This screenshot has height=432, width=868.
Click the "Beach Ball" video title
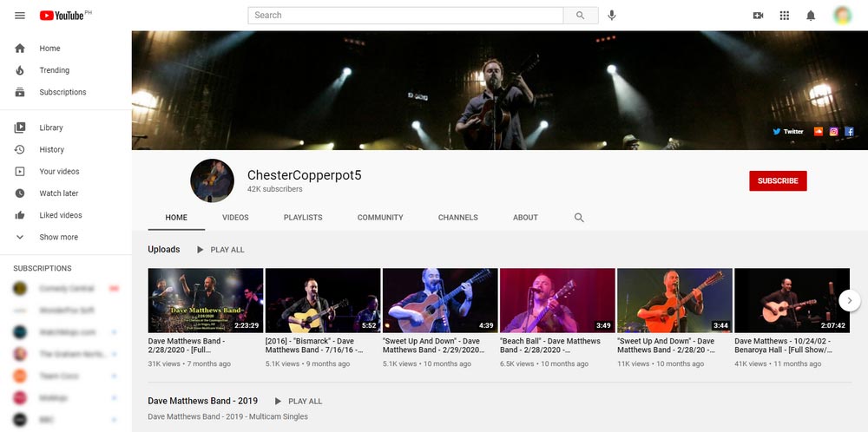(550, 345)
